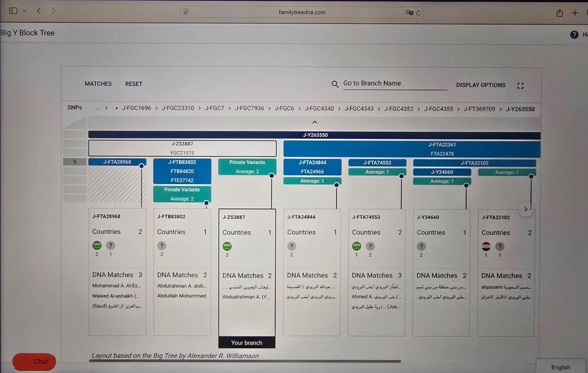Open match Abdualrahman A. in J-ZS3887
This screenshot has width=588, height=373.
click(246, 297)
